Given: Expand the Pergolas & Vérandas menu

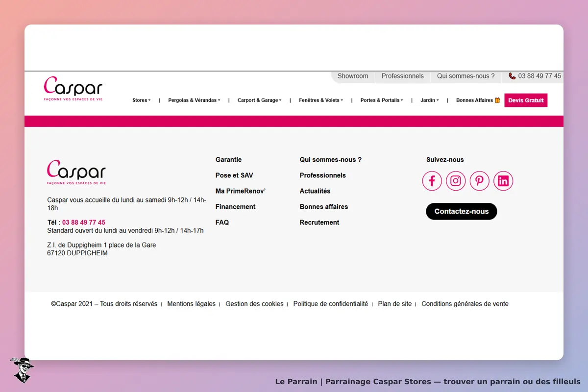Looking at the screenshot, I should (194, 100).
